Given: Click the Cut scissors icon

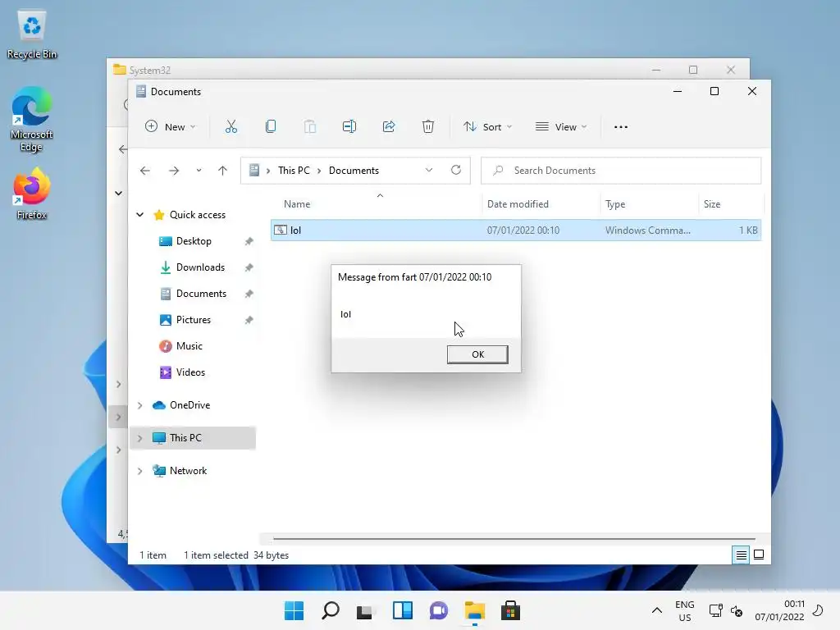Looking at the screenshot, I should pyautogui.click(x=231, y=127).
